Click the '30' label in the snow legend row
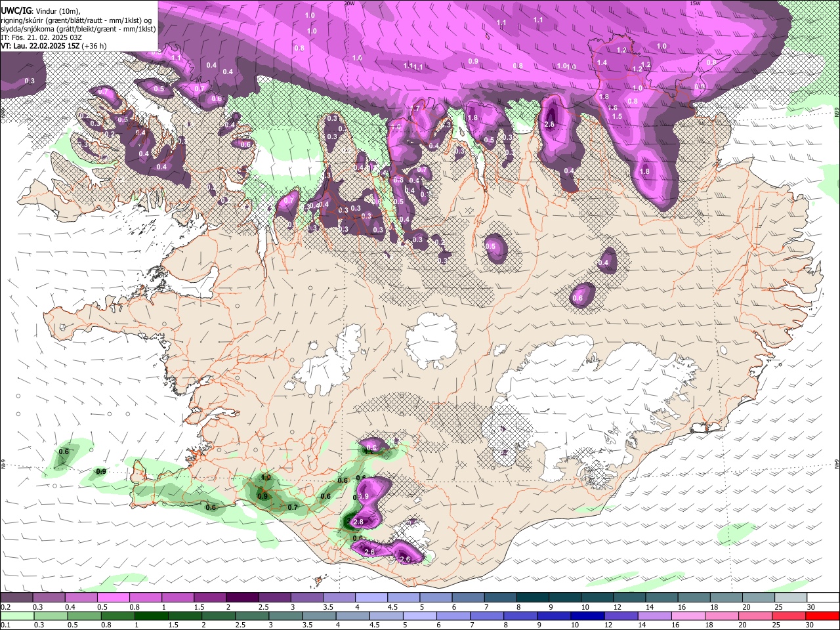Viewport: 840px width, 630px height. tap(810, 607)
